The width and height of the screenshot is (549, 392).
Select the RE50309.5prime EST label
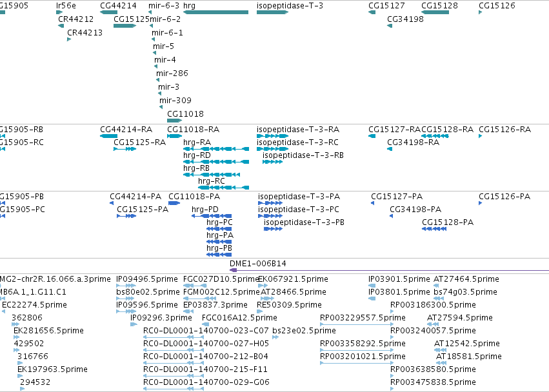tap(289, 305)
